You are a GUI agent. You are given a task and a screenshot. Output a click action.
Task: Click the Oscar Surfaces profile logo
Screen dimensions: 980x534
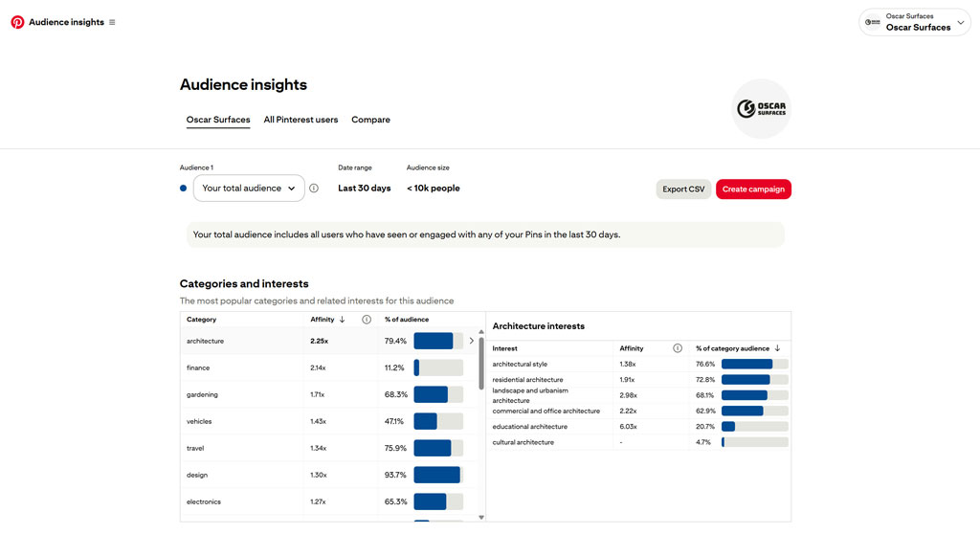pos(761,109)
